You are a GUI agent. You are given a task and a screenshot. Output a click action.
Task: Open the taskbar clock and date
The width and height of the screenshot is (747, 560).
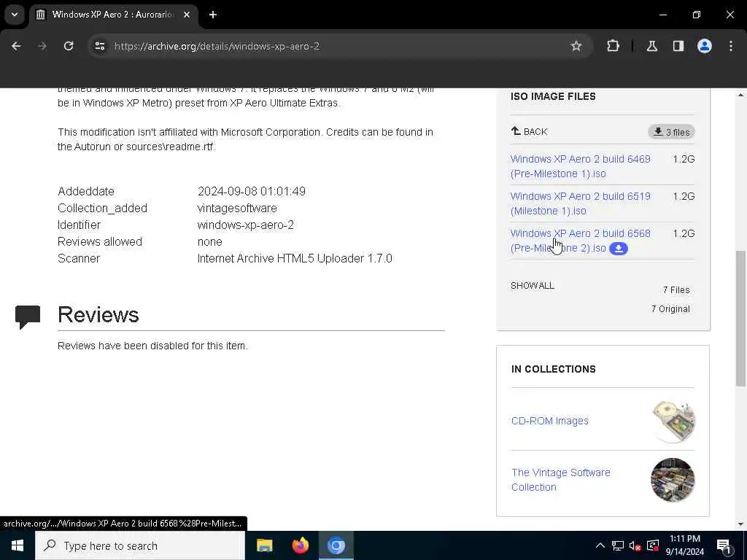tap(684, 545)
